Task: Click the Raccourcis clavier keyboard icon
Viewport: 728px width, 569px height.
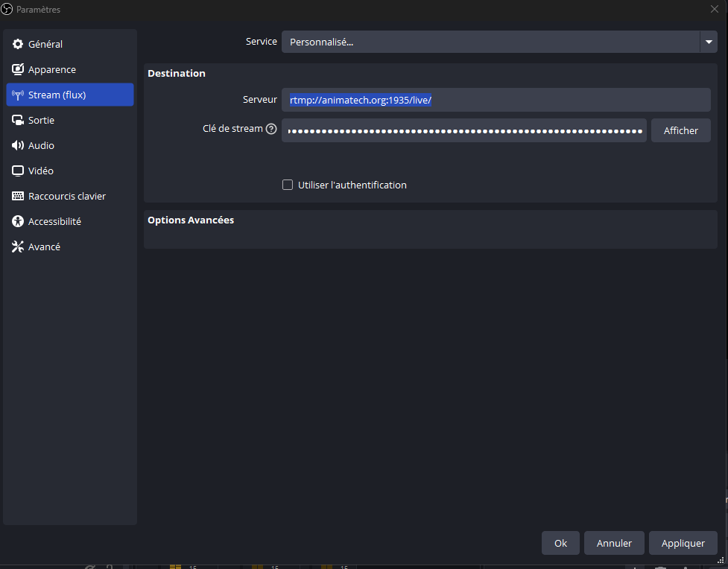Action: tap(18, 197)
